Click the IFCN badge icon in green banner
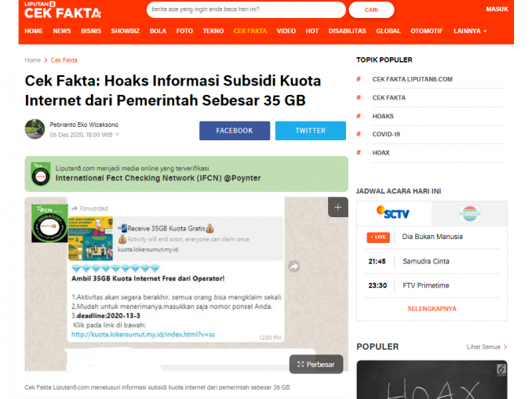Viewport: 532px width, 399px height. (x=41, y=173)
